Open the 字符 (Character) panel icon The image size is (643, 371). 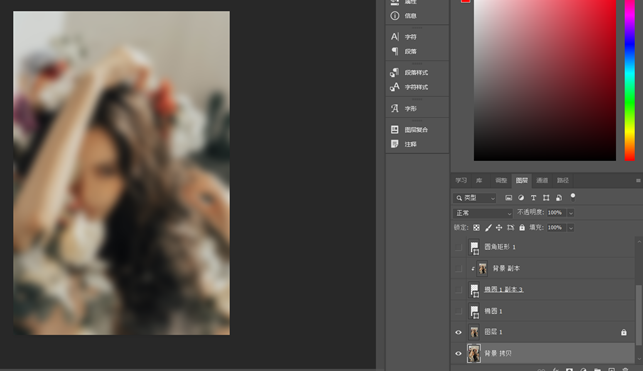[x=394, y=36]
